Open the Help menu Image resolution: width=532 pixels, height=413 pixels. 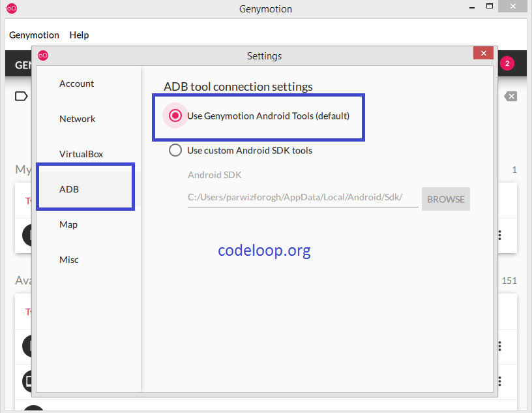click(x=79, y=35)
